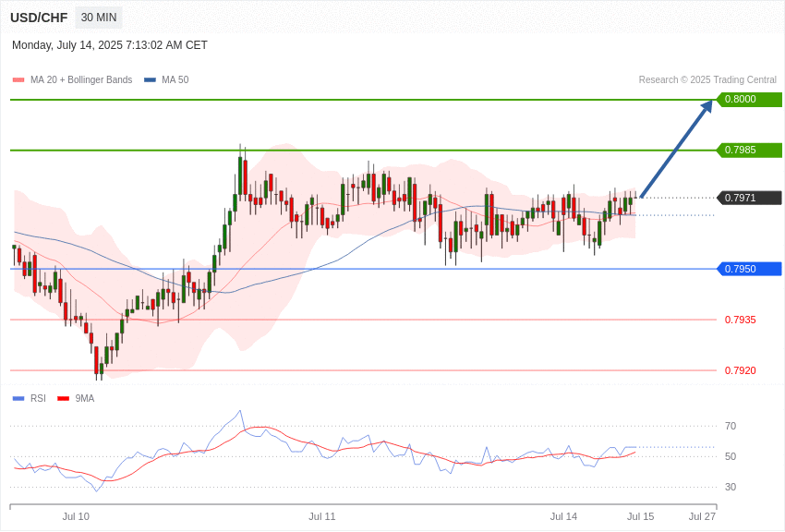Click the chart timestamp Monday, July 14, 2025
The width and height of the screenshot is (785, 532).
110,45
